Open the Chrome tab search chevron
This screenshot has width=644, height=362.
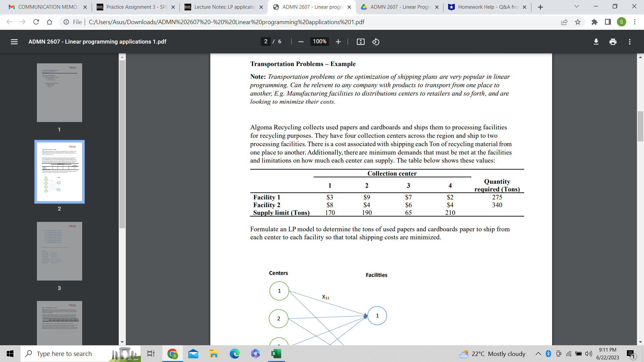[576, 6]
